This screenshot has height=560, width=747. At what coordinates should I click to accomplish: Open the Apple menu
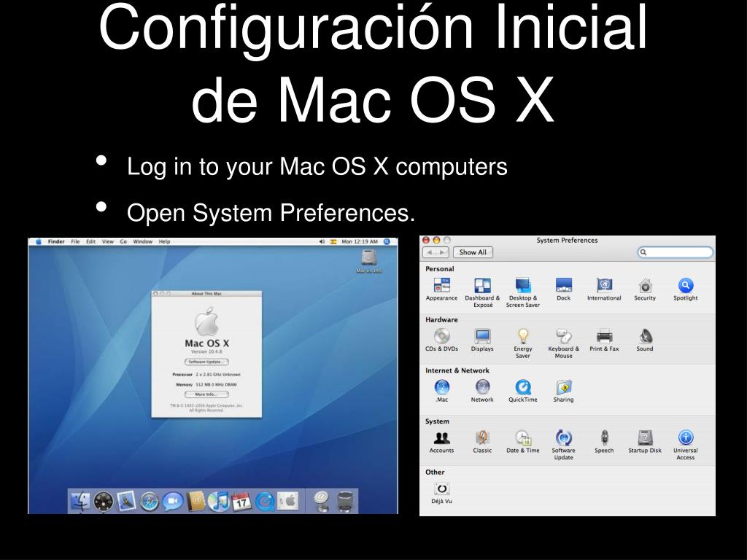[x=39, y=242]
